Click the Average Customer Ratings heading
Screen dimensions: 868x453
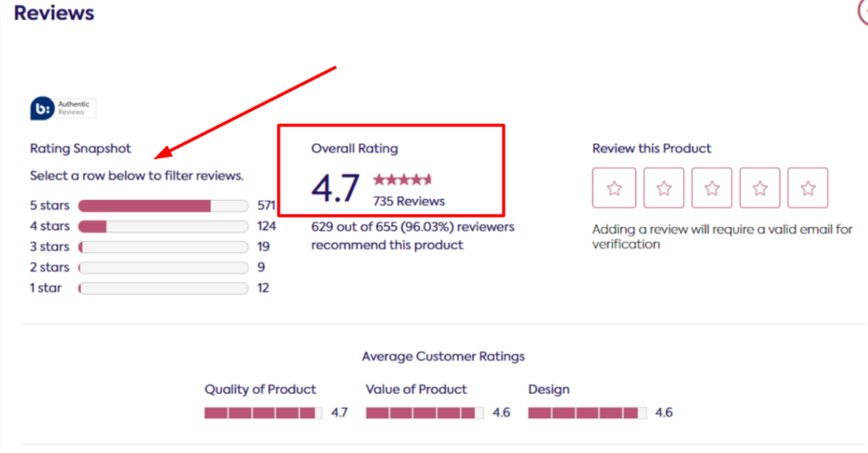pos(443,356)
